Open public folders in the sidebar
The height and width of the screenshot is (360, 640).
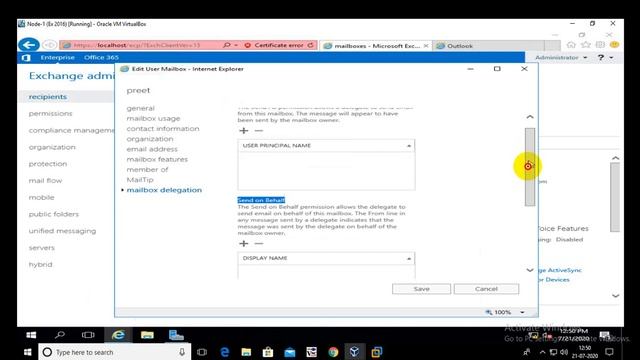click(53, 214)
